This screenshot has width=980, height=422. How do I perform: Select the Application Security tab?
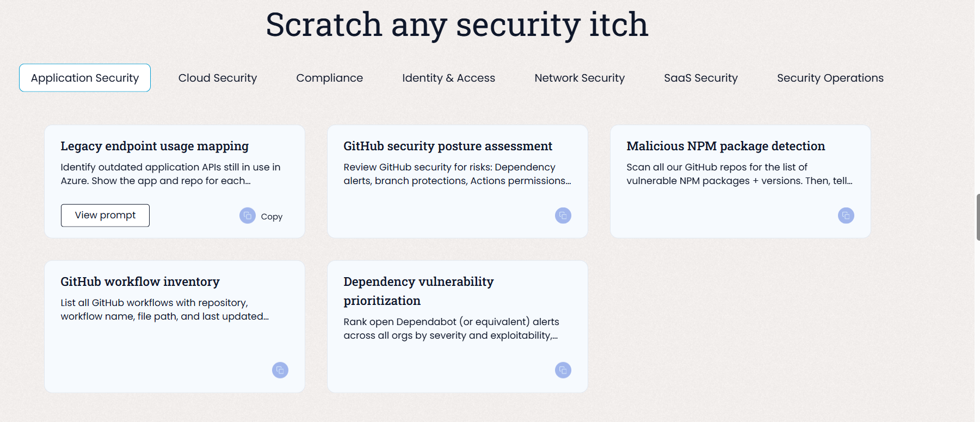[x=85, y=78]
